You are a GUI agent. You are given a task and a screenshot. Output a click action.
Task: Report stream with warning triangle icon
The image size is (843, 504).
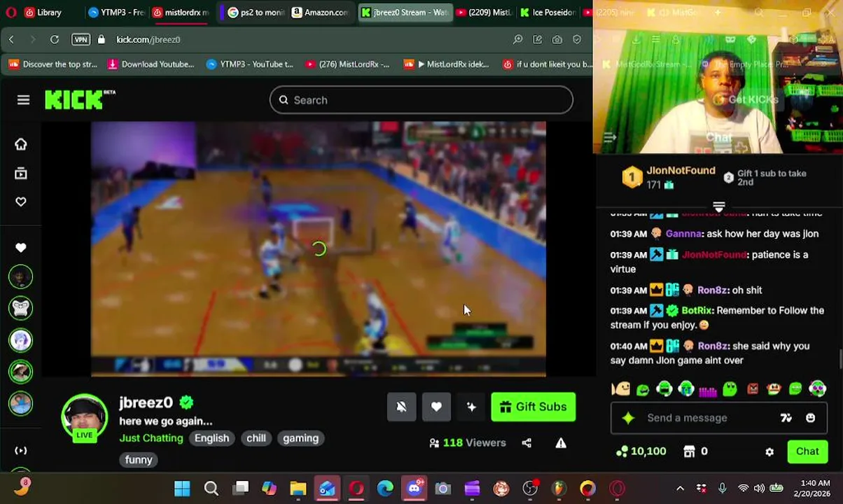coord(561,443)
